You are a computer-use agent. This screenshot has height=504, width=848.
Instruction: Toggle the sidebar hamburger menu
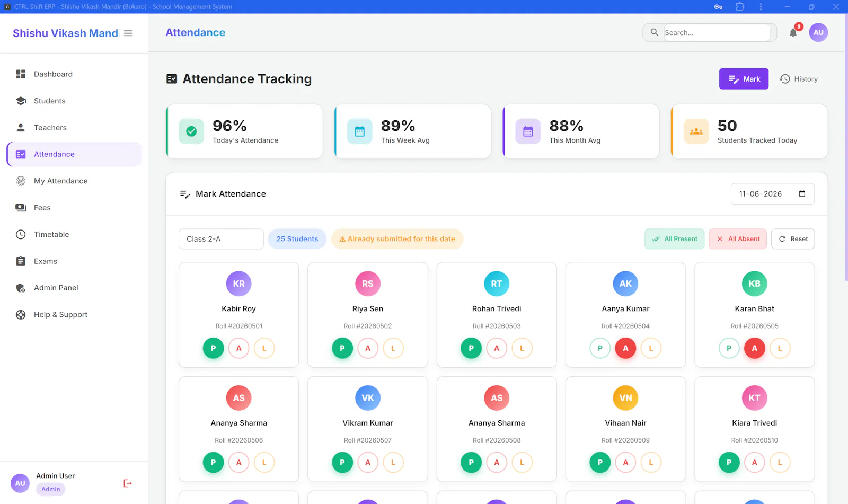click(x=128, y=33)
